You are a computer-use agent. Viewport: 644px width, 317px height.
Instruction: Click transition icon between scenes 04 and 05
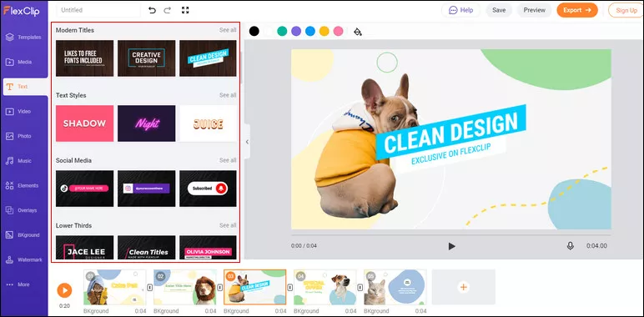(360, 287)
